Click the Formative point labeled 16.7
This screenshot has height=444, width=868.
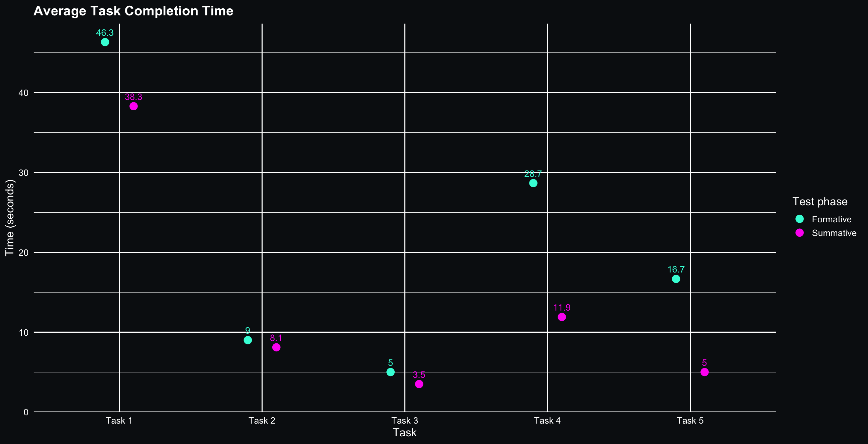[676, 279]
